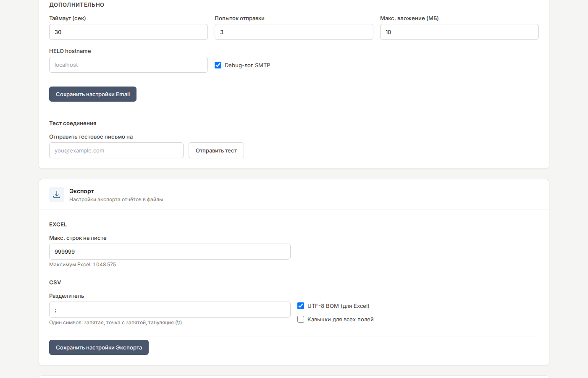This screenshot has width=588, height=378.
Task: Click the Попыток отправки input field
Action: click(294, 32)
